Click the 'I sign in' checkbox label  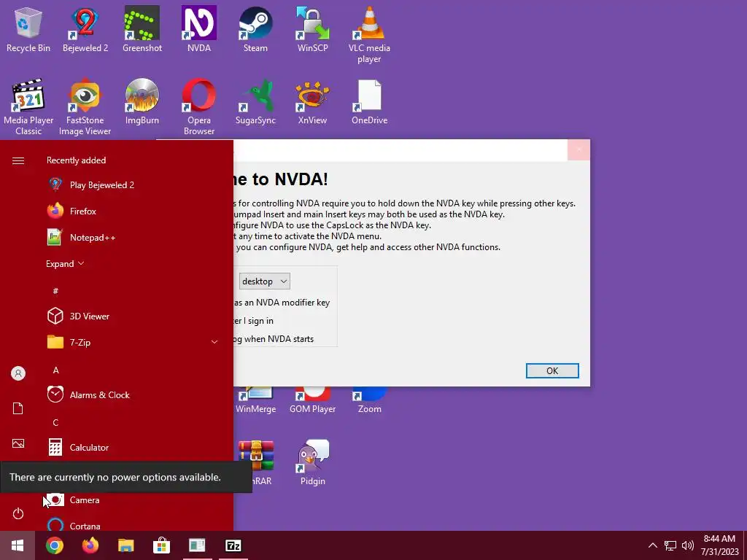253,321
